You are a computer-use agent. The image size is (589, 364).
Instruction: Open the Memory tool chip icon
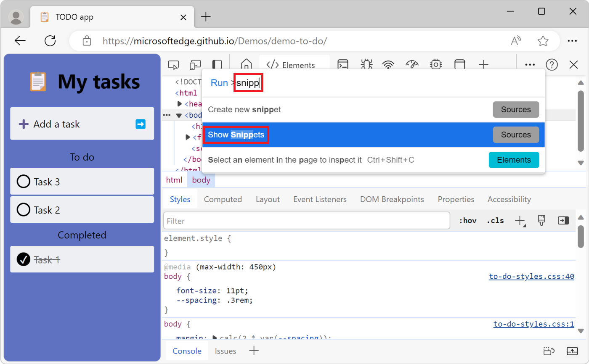435,65
